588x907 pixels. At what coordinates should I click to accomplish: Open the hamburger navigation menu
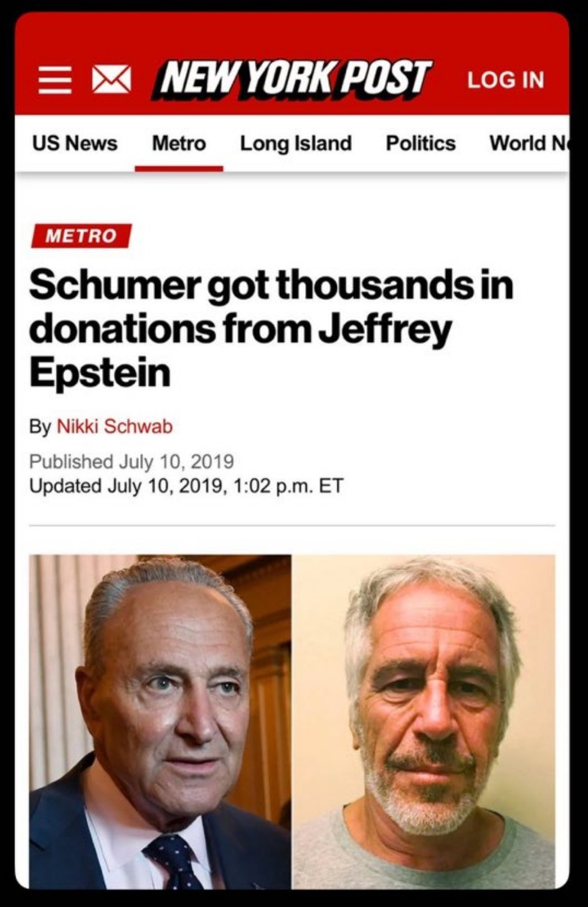pyautogui.click(x=54, y=80)
